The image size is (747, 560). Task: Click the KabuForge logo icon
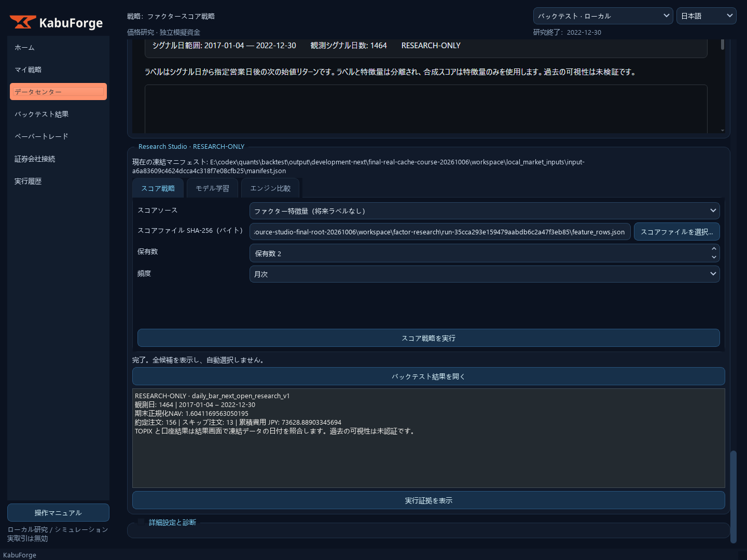click(x=23, y=22)
